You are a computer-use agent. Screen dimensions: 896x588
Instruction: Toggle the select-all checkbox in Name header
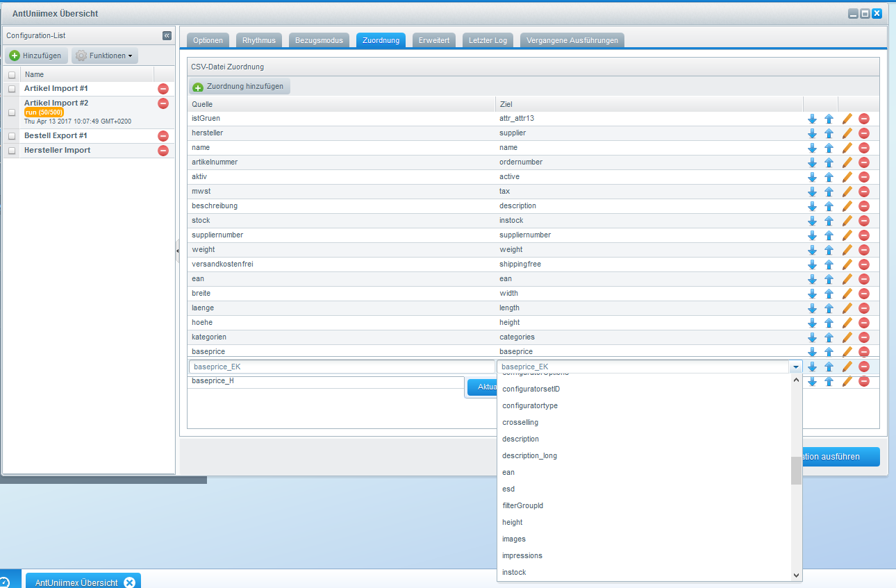pos(12,74)
